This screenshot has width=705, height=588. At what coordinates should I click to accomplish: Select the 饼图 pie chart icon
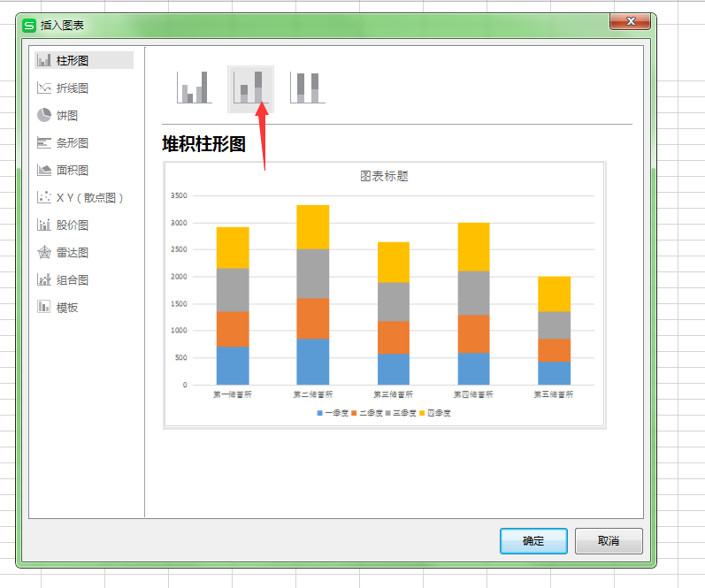[44, 115]
